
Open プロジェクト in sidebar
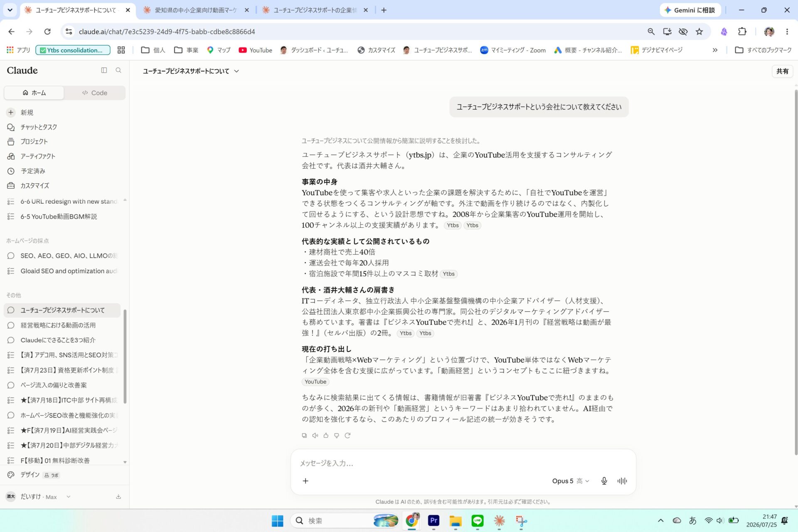point(62,142)
